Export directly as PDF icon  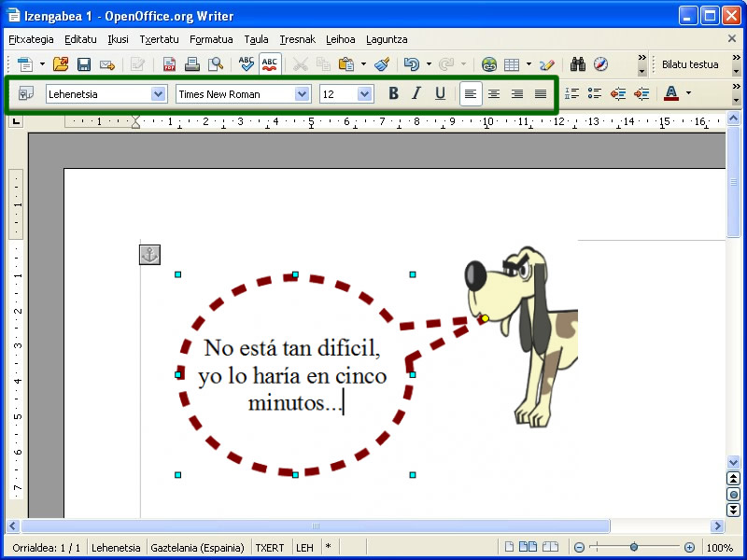[x=169, y=64]
